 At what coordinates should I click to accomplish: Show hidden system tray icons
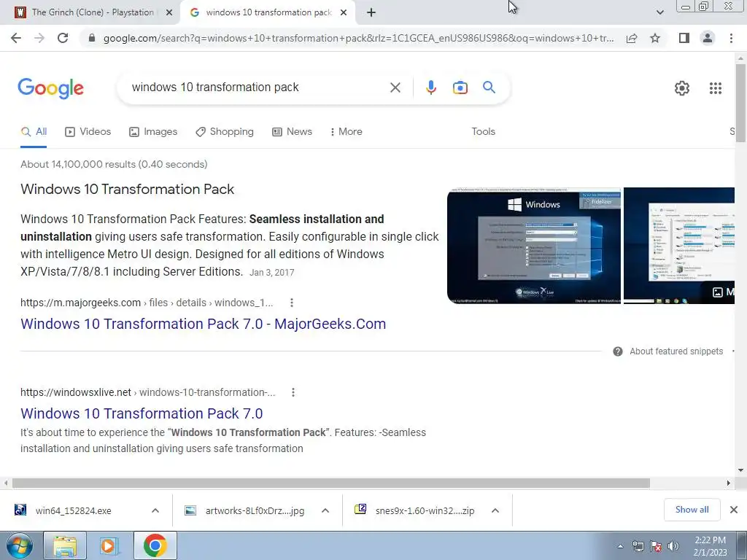click(x=620, y=546)
